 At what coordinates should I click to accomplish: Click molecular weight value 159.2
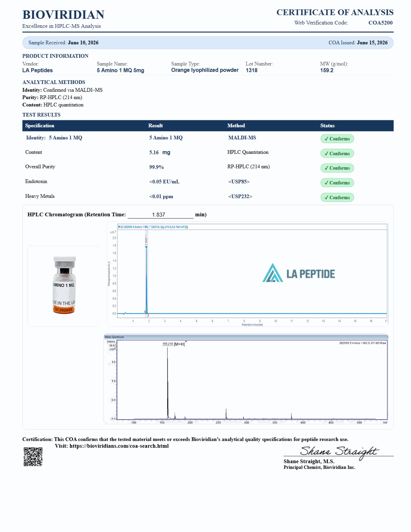click(x=327, y=70)
